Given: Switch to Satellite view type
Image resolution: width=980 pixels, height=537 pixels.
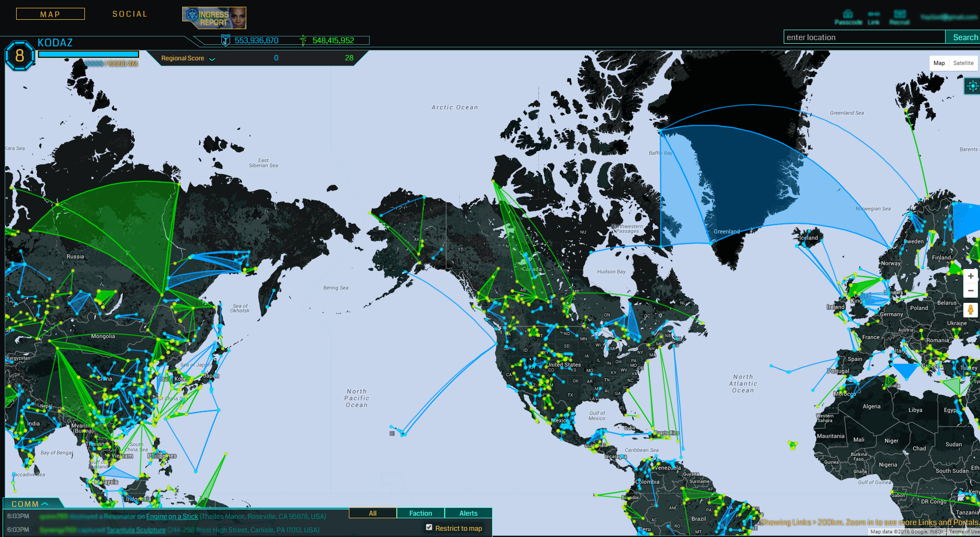Looking at the screenshot, I should tap(963, 63).
